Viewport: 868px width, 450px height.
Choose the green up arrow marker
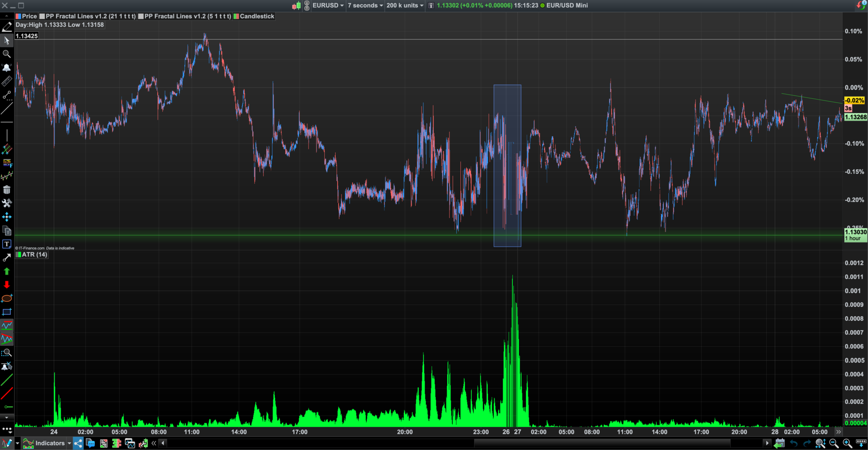(x=7, y=271)
